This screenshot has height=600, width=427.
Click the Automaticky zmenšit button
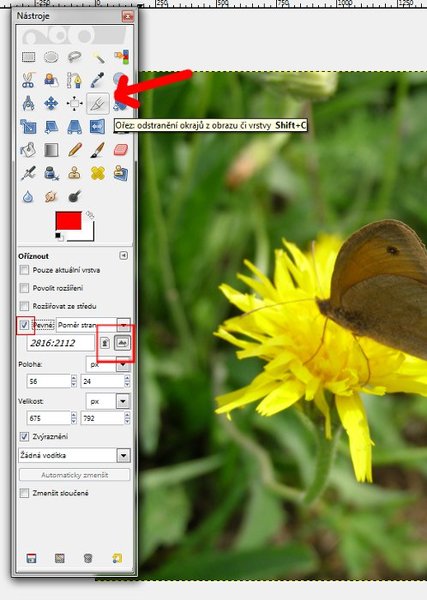75,475
